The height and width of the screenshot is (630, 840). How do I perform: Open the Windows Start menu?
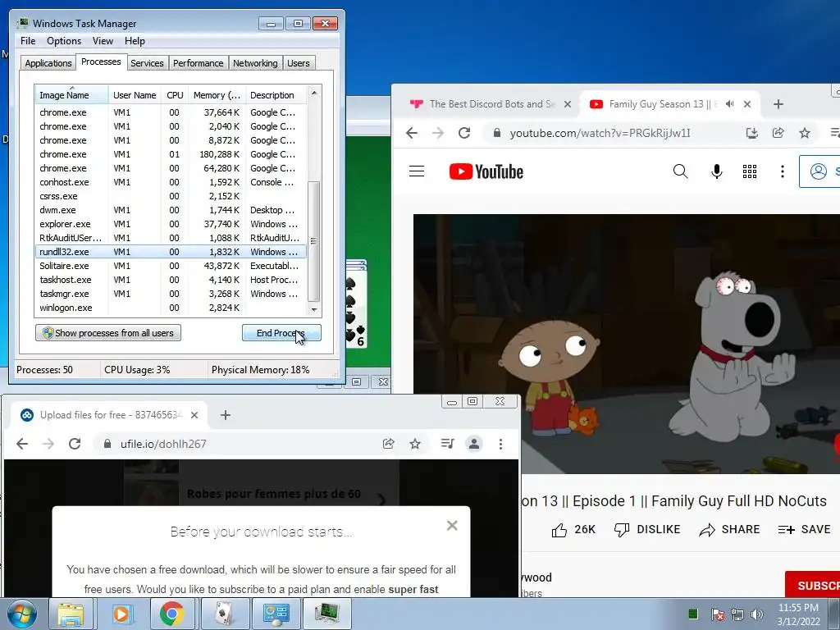coord(22,614)
